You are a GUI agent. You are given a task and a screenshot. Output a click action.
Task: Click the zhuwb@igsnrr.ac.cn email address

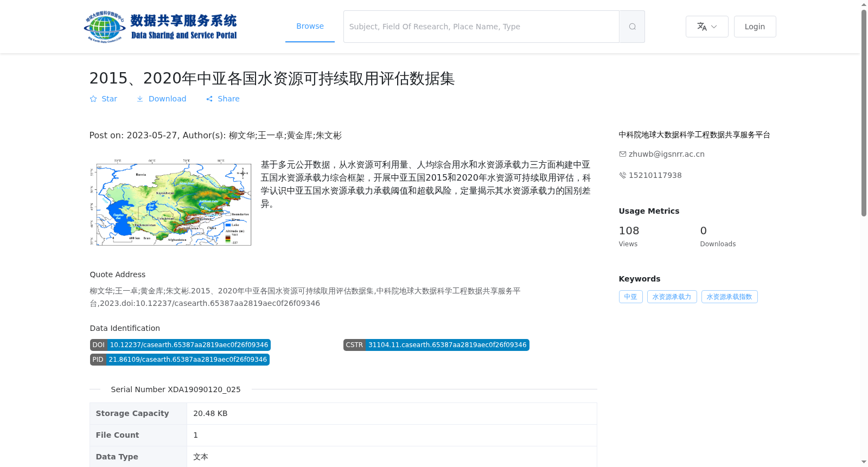pyautogui.click(x=666, y=154)
